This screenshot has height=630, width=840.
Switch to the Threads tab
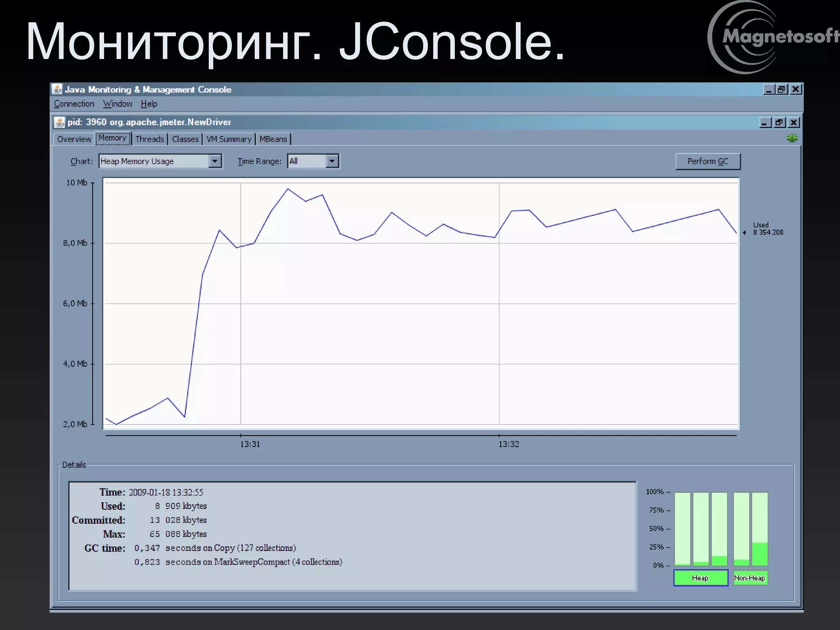(x=149, y=139)
